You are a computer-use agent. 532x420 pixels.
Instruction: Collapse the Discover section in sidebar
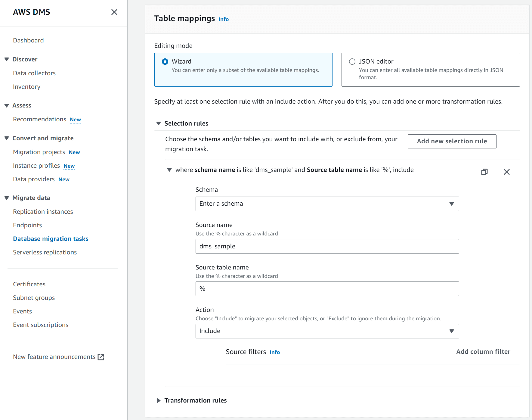[7, 59]
